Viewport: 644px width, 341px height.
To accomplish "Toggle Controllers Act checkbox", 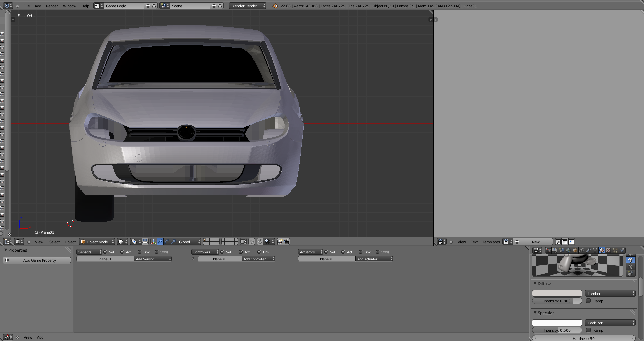I will point(241,252).
